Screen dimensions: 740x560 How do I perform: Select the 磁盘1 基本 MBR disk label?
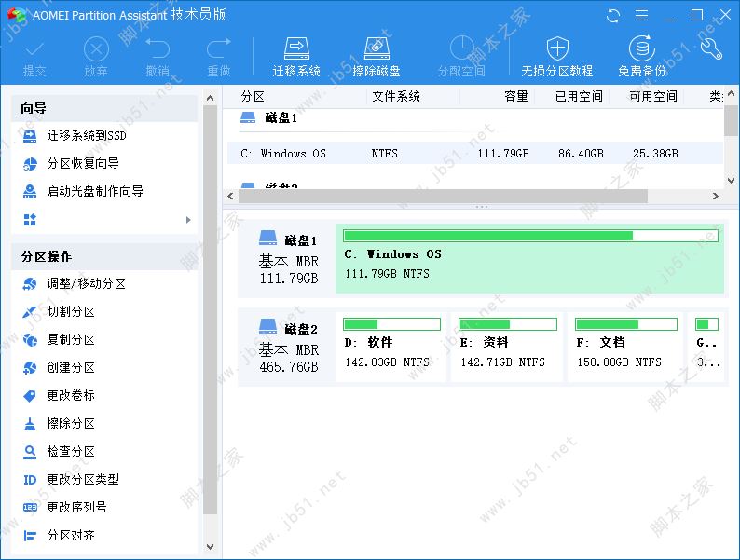(x=289, y=258)
